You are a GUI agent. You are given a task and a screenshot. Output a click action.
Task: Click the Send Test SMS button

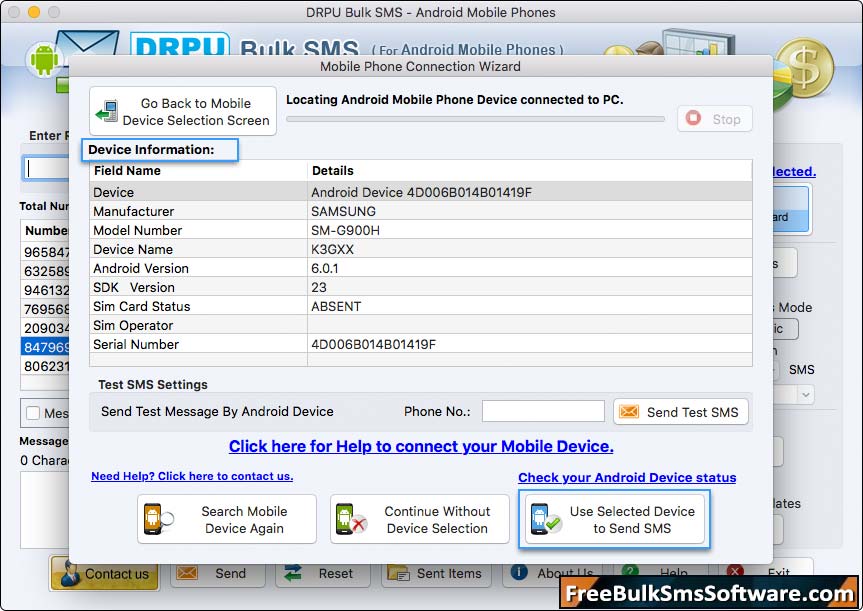click(x=681, y=412)
